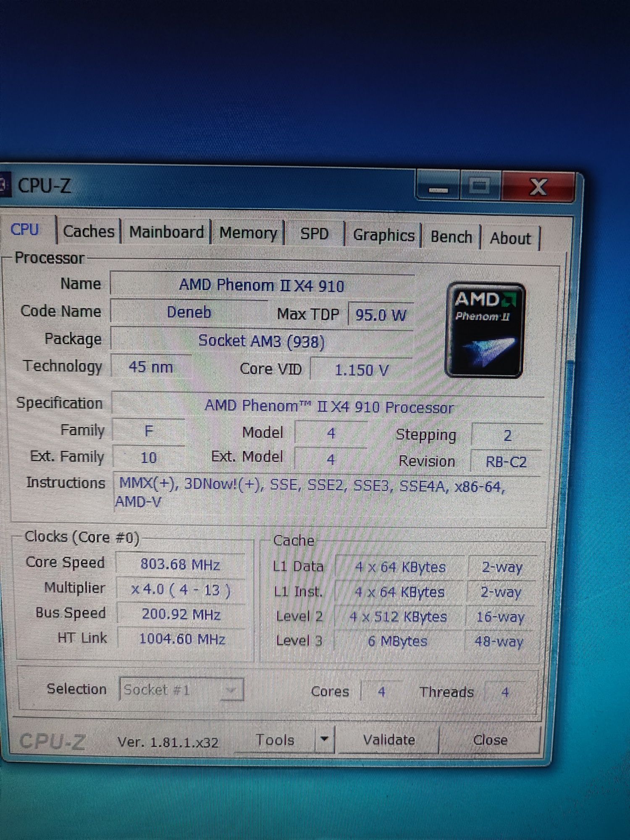
Task: Switch to the Caches tab
Action: click(x=89, y=231)
